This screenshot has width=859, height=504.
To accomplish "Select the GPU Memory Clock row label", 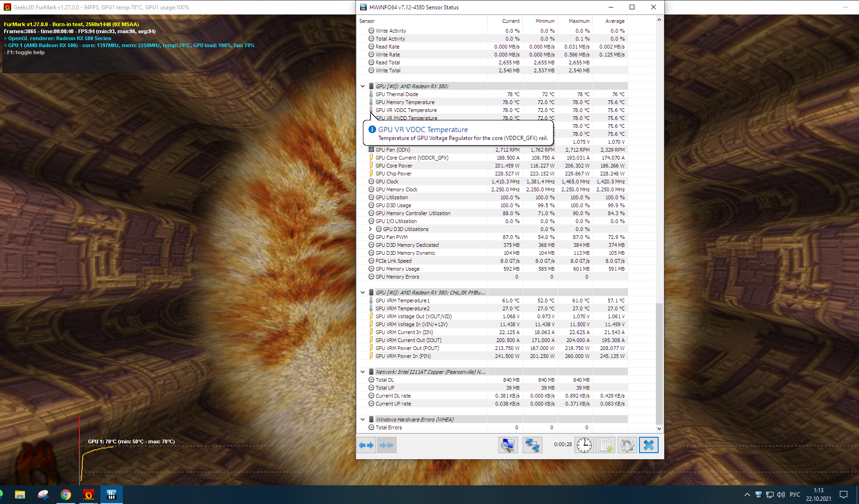I will [397, 189].
